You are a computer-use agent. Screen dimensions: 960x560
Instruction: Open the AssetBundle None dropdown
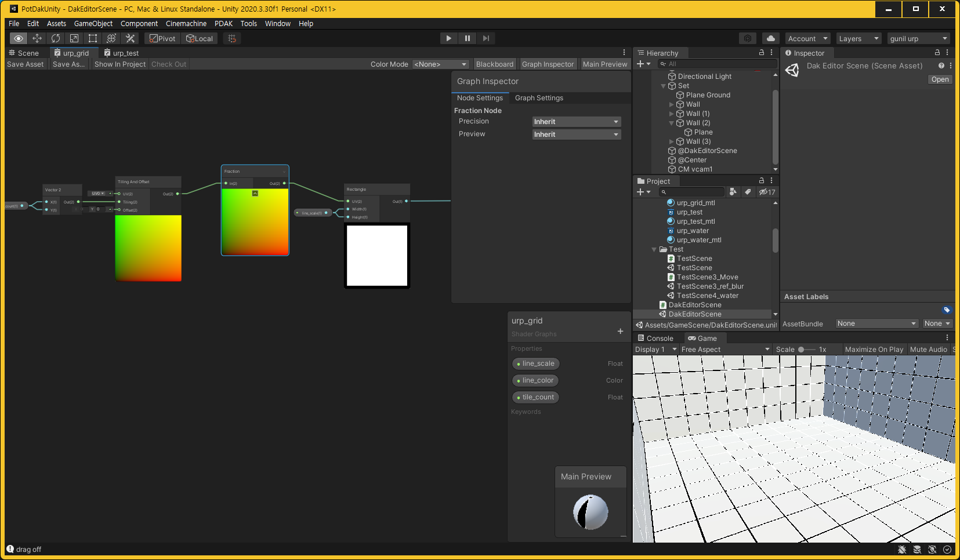[876, 323]
